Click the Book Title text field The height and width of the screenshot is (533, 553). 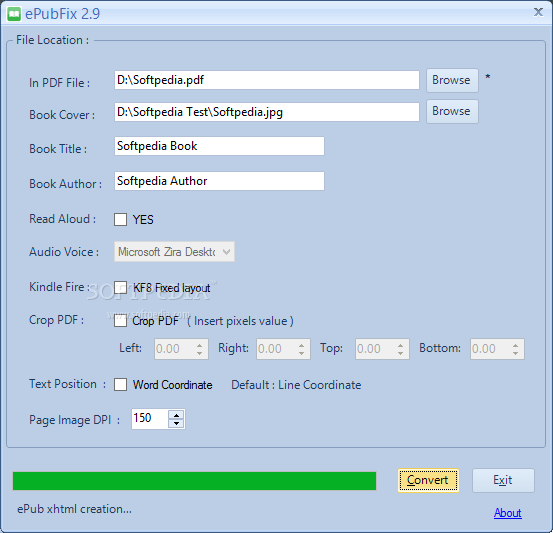(x=219, y=146)
